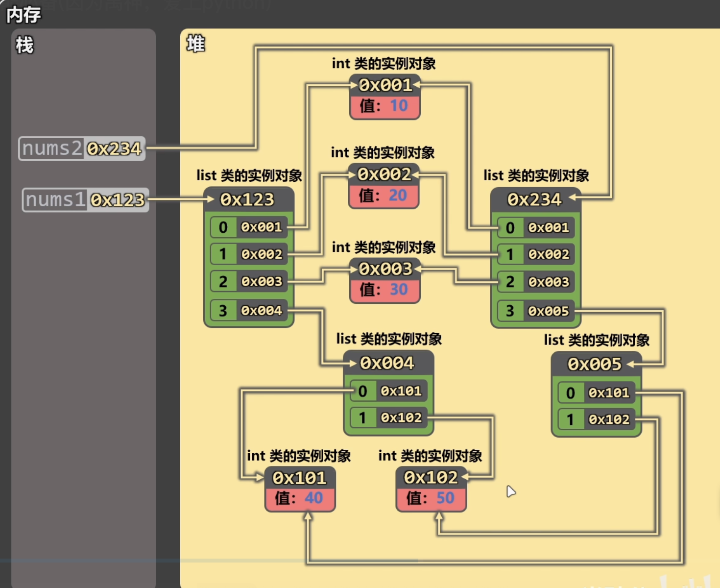Select index 3 entry in list 0x123
The height and width of the screenshot is (588, 720).
(249, 311)
